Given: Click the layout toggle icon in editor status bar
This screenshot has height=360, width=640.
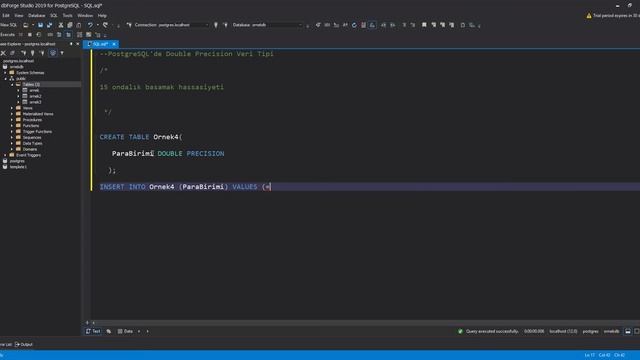Looking at the screenshot, I should tap(628, 331).
